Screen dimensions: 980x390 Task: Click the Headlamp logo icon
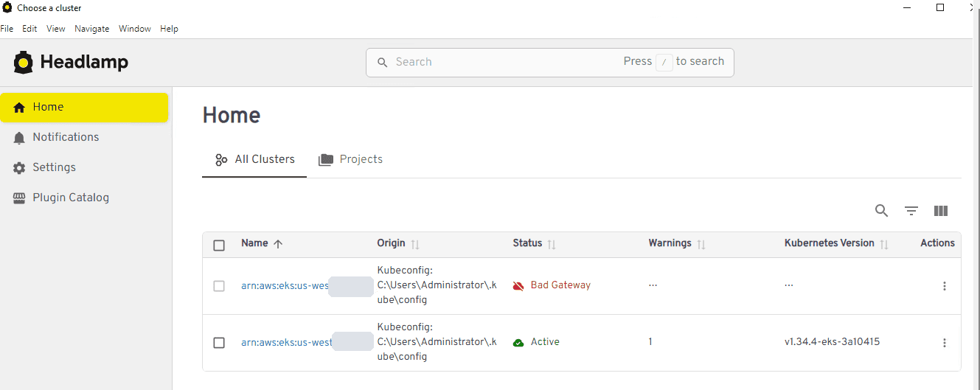coord(24,63)
